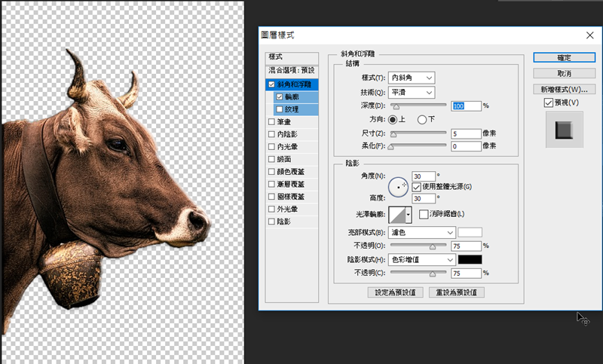Click the style preview thumbnail square

click(x=564, y=130)
